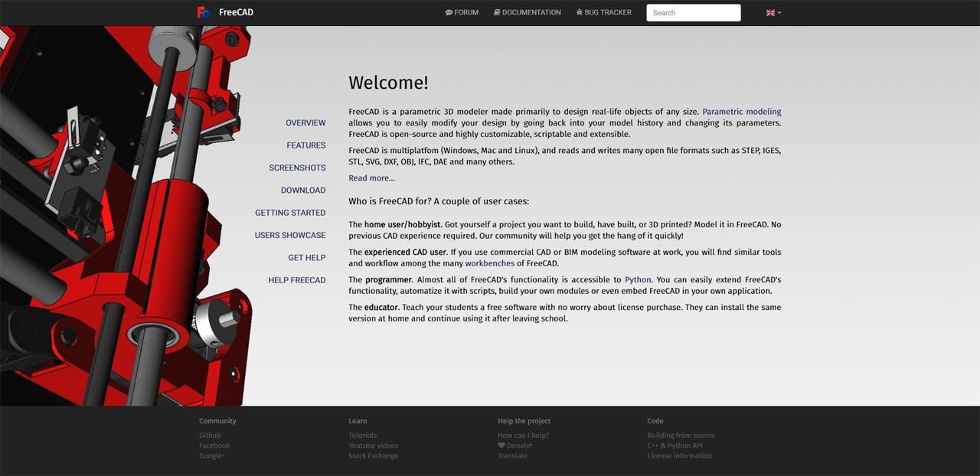Click the Read more... link

[371, 178]
